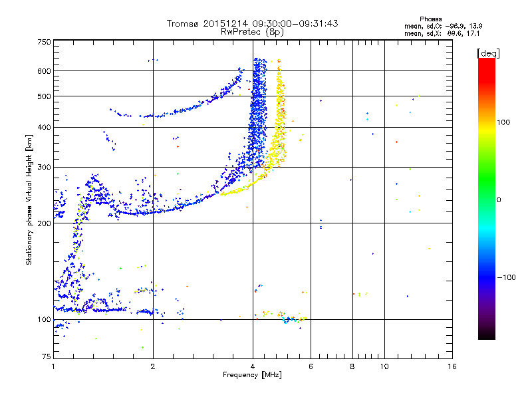Screen dimensions: 532x399
Task: Click the 'Phases' header label
Action: [x=430, y=19]
